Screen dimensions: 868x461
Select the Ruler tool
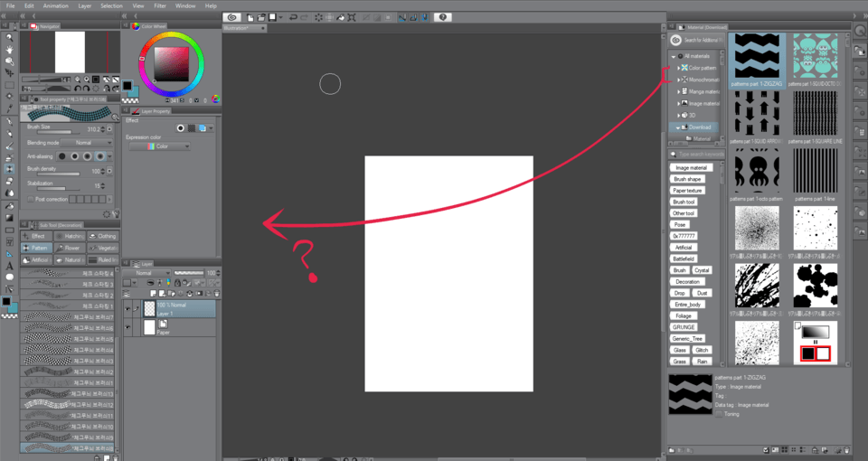coord(9,254)
